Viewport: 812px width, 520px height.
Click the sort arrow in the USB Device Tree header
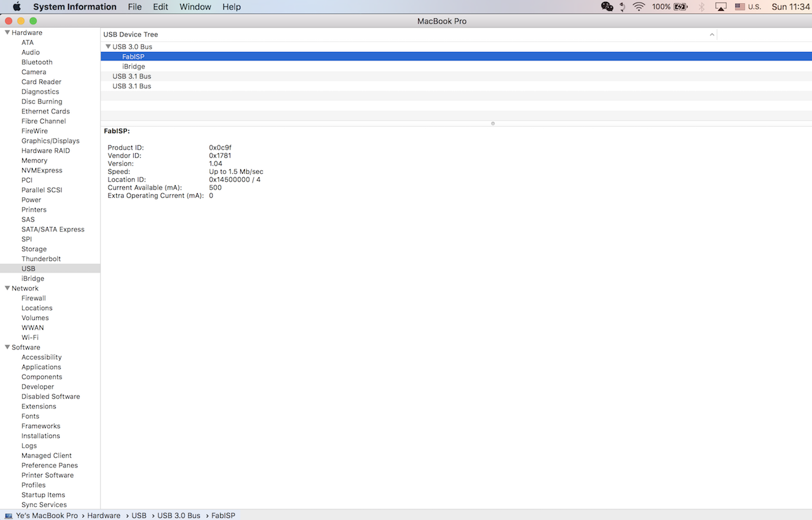[712, 34]
